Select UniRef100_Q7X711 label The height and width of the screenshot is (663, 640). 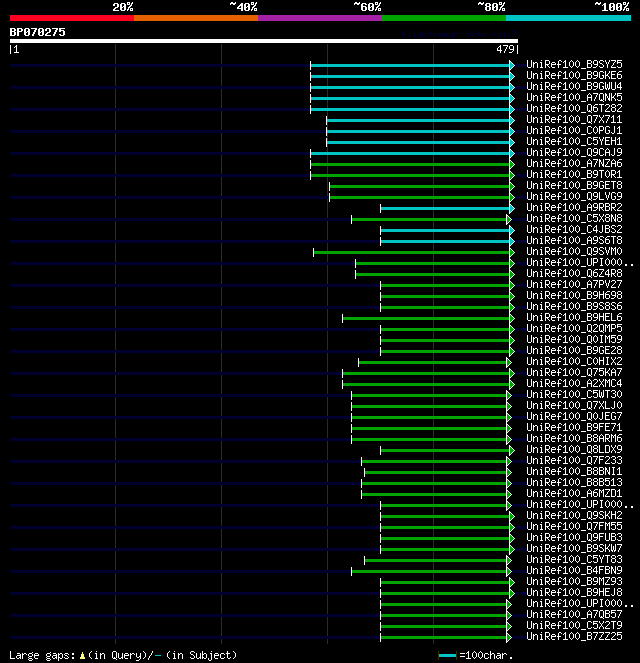click(574, 119)
